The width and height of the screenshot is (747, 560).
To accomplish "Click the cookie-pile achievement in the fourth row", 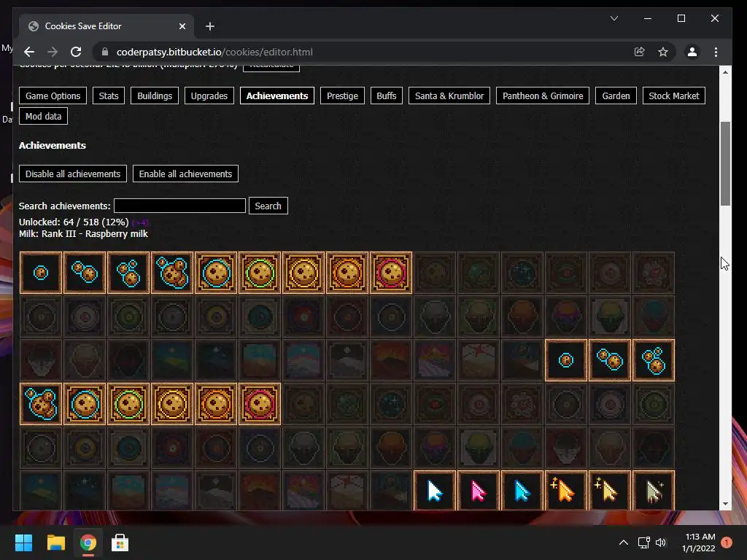I will (x=41, y=404).
